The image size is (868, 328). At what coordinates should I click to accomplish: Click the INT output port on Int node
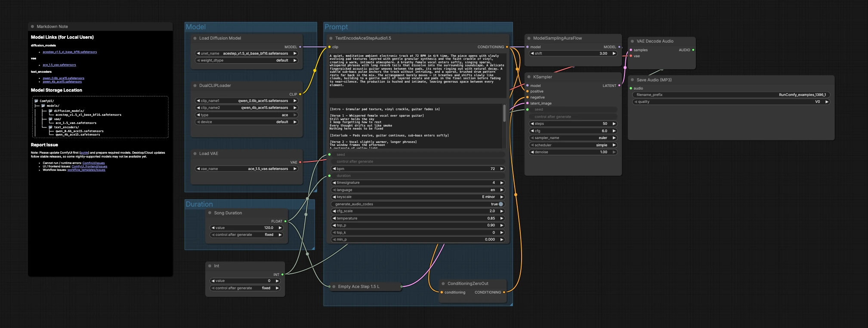(282, 275)
